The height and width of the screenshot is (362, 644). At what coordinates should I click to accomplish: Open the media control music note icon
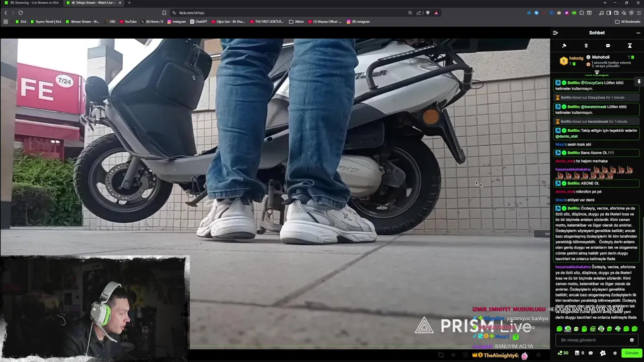tap(601, 13)
